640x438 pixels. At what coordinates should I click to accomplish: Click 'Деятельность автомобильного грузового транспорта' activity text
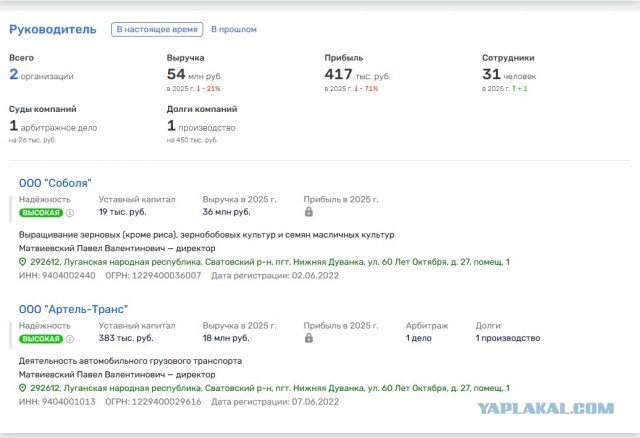tap(131, 361)
